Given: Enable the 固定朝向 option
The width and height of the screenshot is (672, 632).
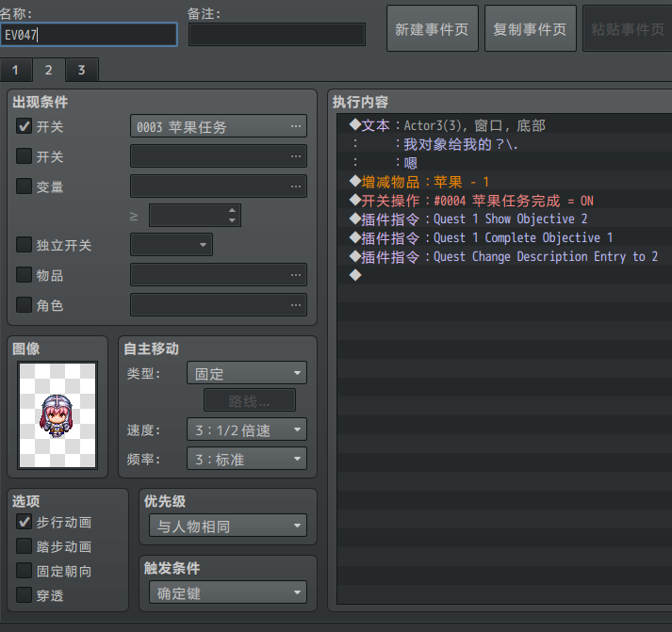Looking at the screenshot, I should [24, 571].
